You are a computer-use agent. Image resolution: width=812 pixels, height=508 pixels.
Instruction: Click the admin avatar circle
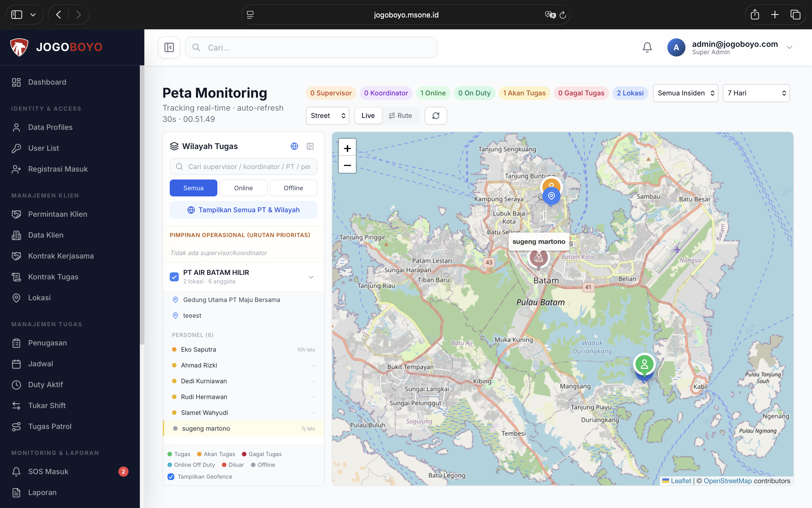(676, 47)
